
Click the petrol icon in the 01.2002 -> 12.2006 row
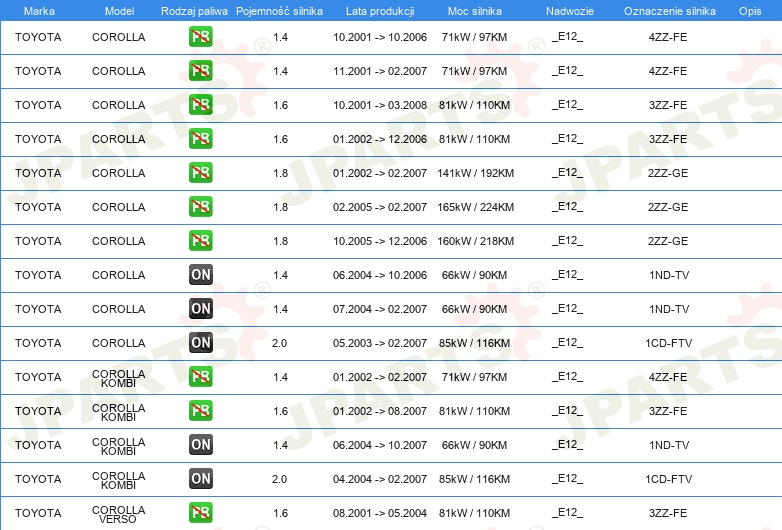200,138
